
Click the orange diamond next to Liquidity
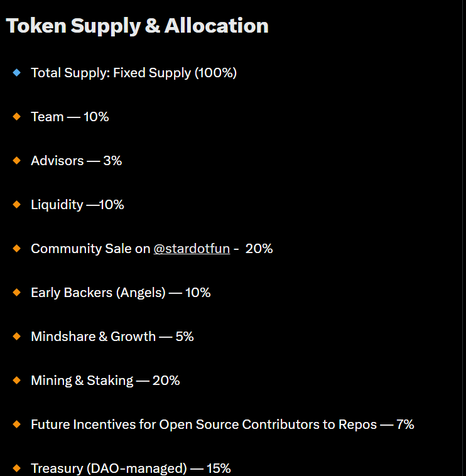(x=17, y=204)
